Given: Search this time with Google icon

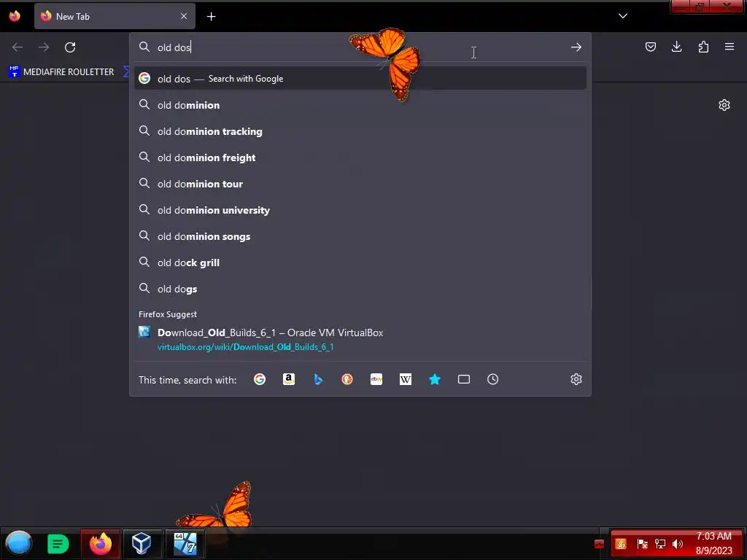Looking at the screenshot, I should pos(260,379).
